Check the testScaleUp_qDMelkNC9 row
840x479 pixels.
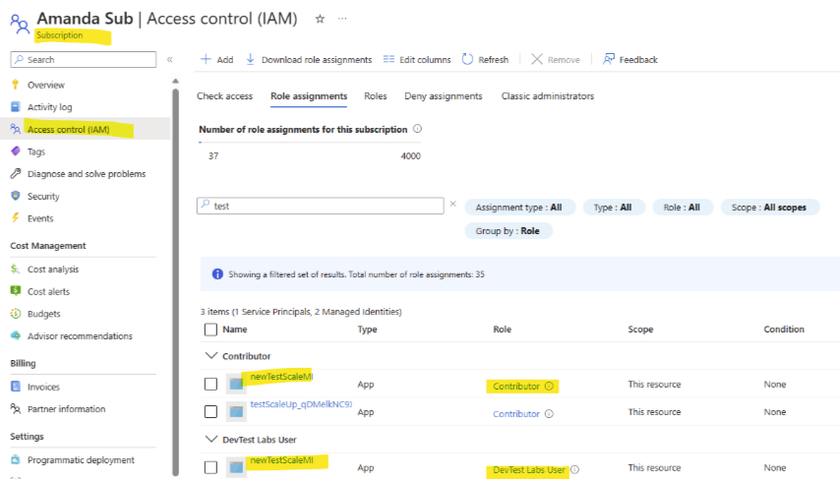tap(211, 411)
